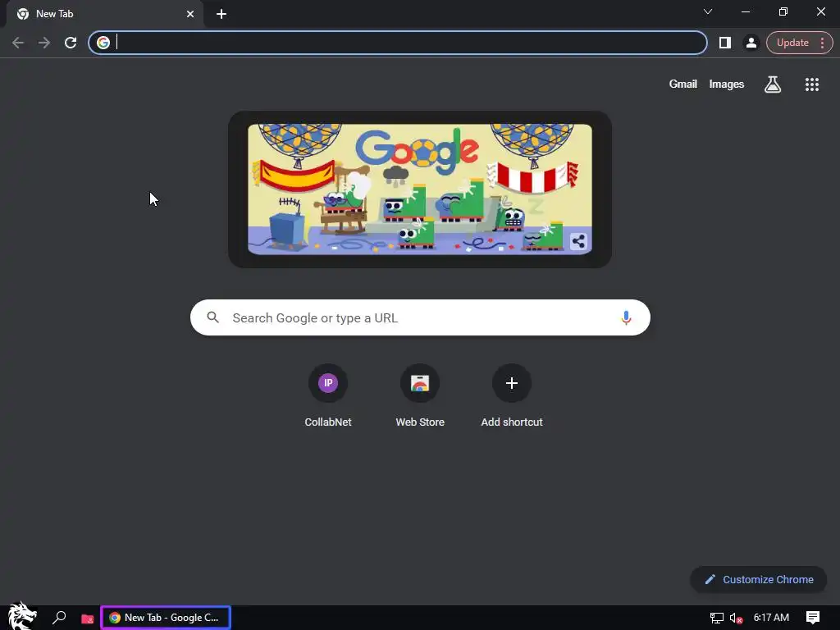The width and height of the screenshot is (840, 630).
Task: Open the taskbar network icon
Action: (716, 619)
